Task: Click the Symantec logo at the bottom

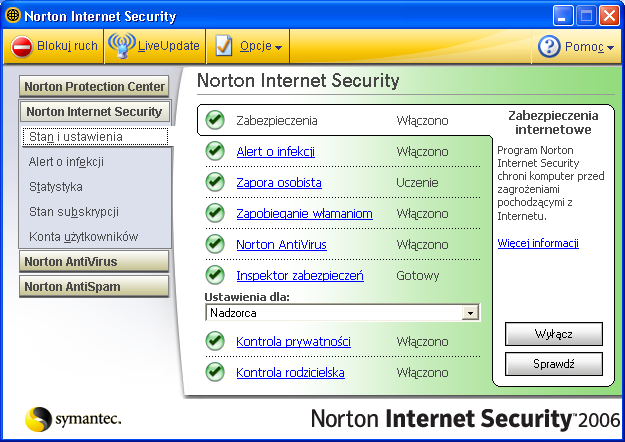Action: tap(73, 419)
